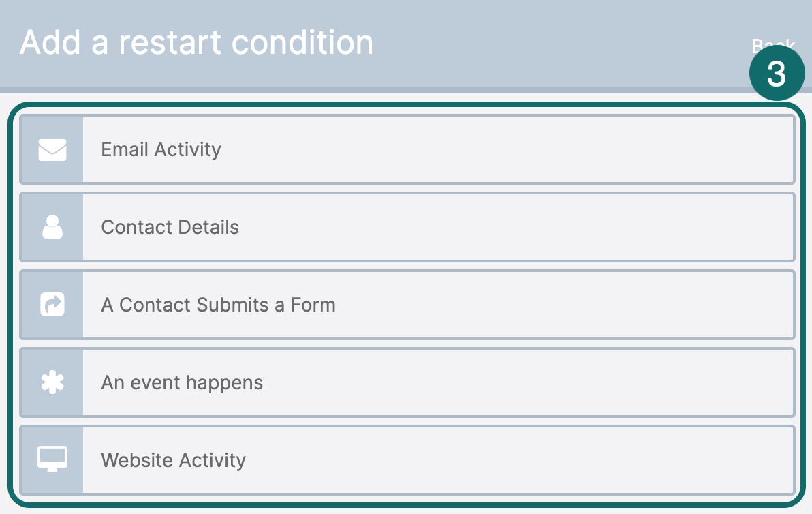Click the computer screen icon on the bottom row
Screen dimensions: 812x514
pyautogui.click(x=52, y=460)
